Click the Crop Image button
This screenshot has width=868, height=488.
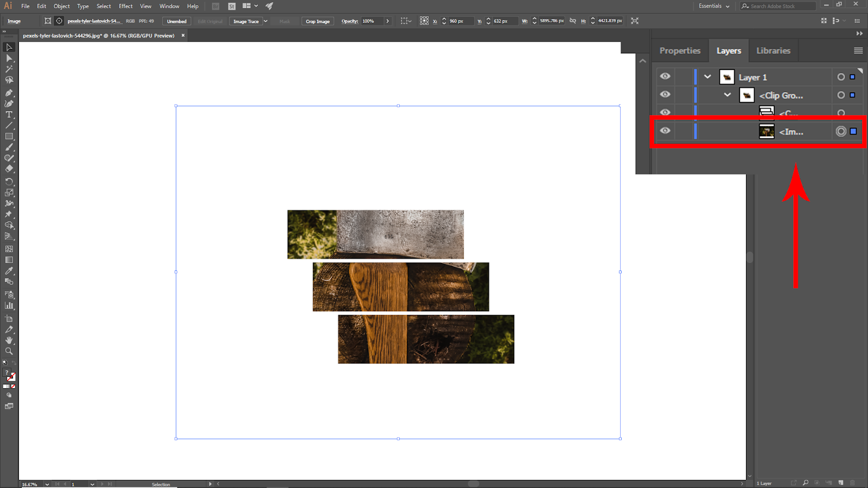[x=318, y=21]
